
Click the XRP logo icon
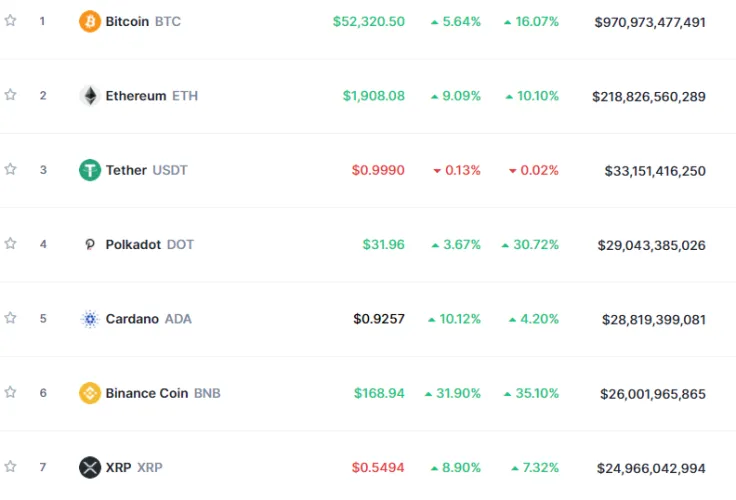(x=90, y=467)
